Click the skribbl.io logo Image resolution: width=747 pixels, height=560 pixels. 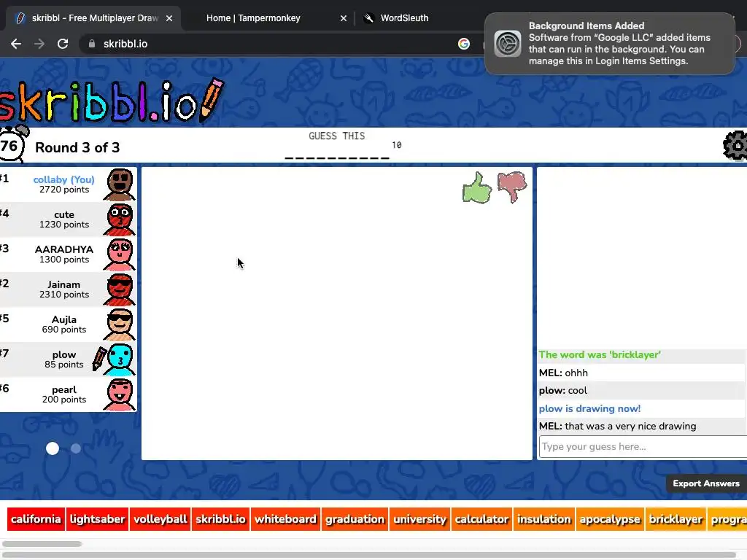click(111, 101)
